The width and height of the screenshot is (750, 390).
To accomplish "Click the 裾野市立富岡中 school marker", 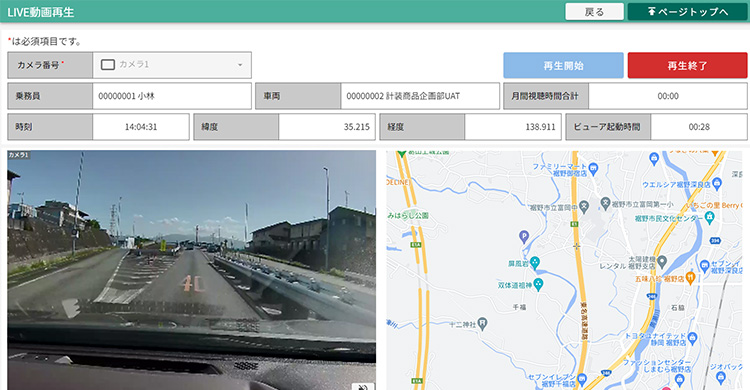I will 584,206.
